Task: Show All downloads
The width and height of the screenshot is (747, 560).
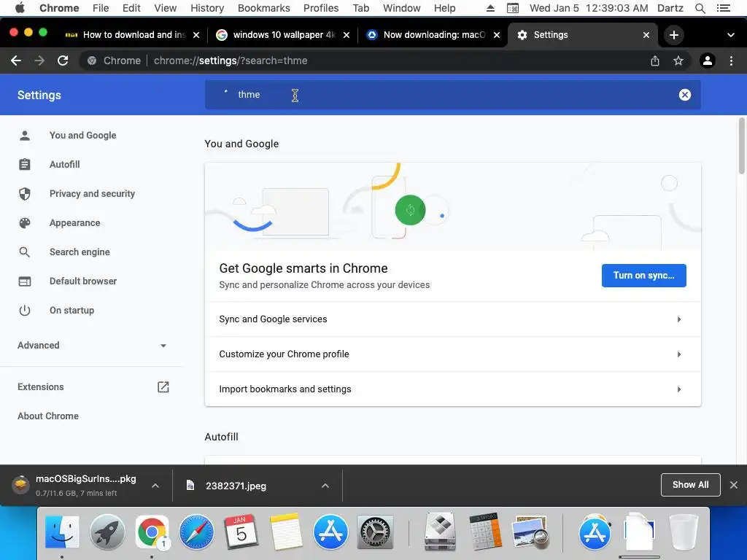Action: click(690, 485)
